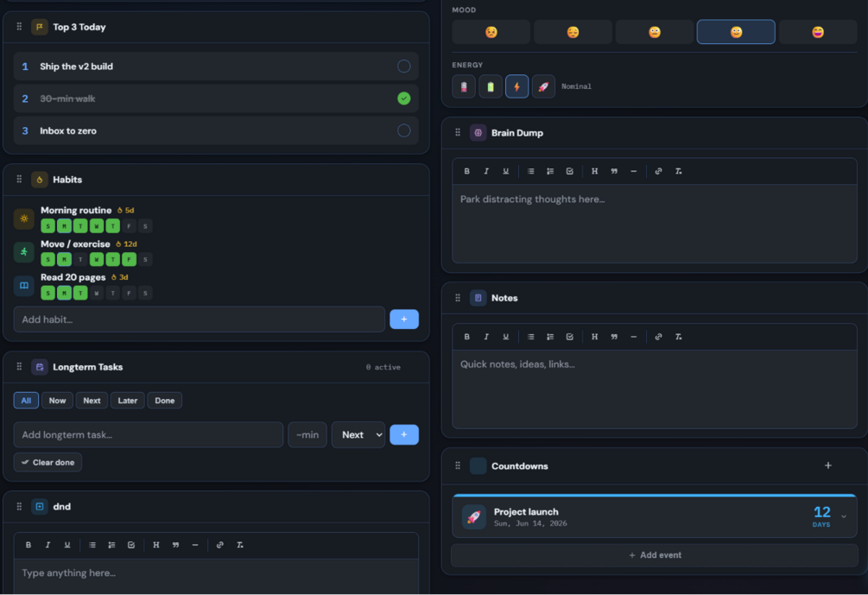Click plus button to add habit

click(403, 320)
